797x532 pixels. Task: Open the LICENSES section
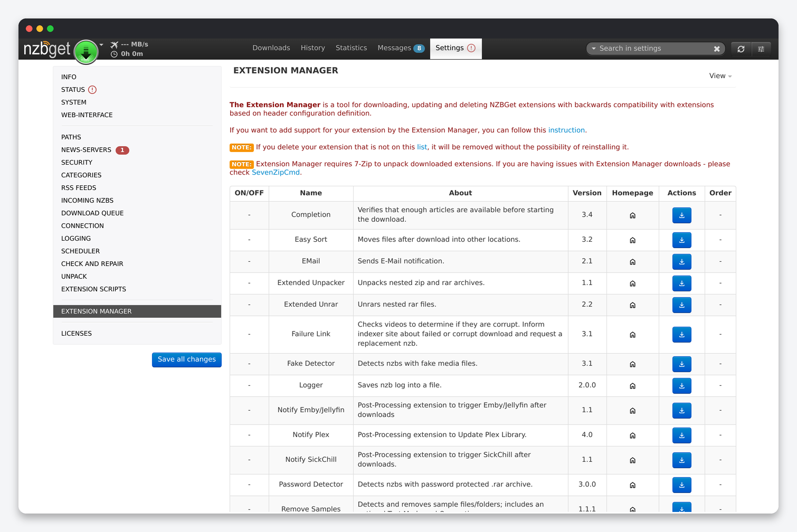77,334
